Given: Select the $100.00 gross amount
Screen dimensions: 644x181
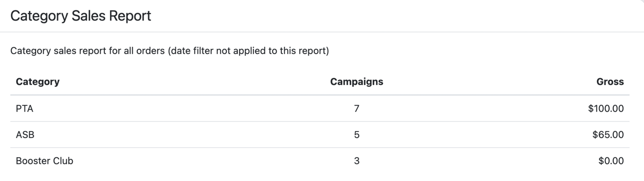Looking at the screenshot, I should tap(606, 108).
